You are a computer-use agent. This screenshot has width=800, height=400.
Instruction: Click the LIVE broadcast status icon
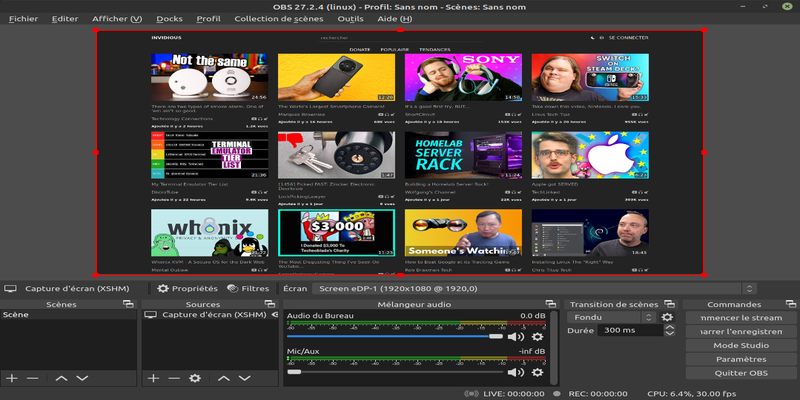(x=472, y=393)
